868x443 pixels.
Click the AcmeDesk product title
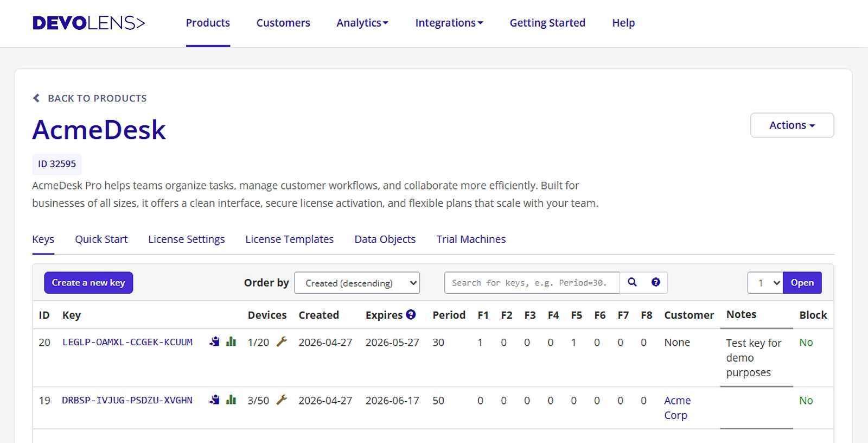coord(99,130)
